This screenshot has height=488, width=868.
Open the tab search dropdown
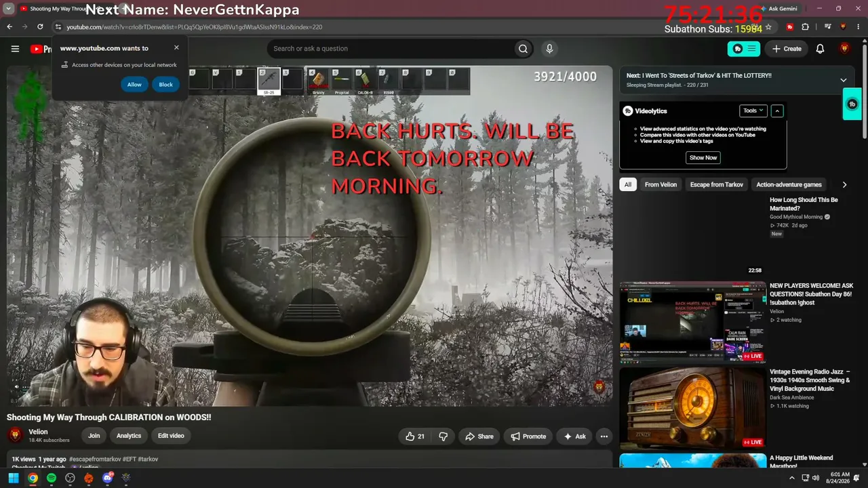point(9,9)
